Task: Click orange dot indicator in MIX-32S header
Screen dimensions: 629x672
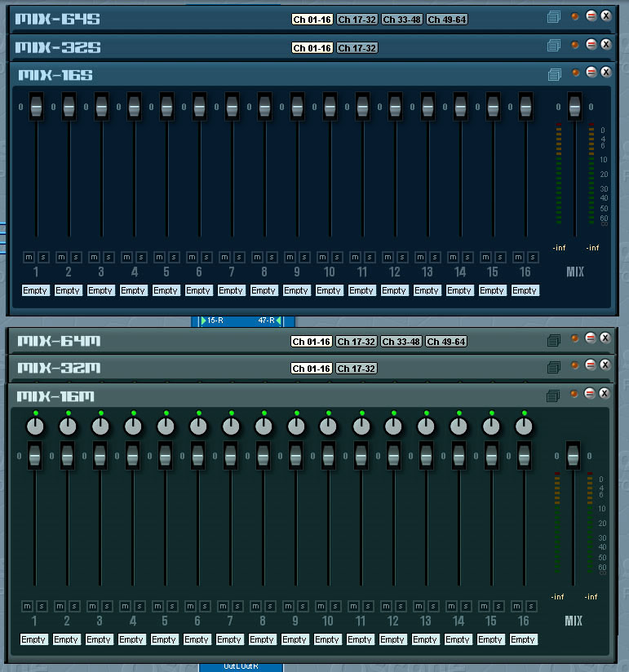Action: click(575, 45)
